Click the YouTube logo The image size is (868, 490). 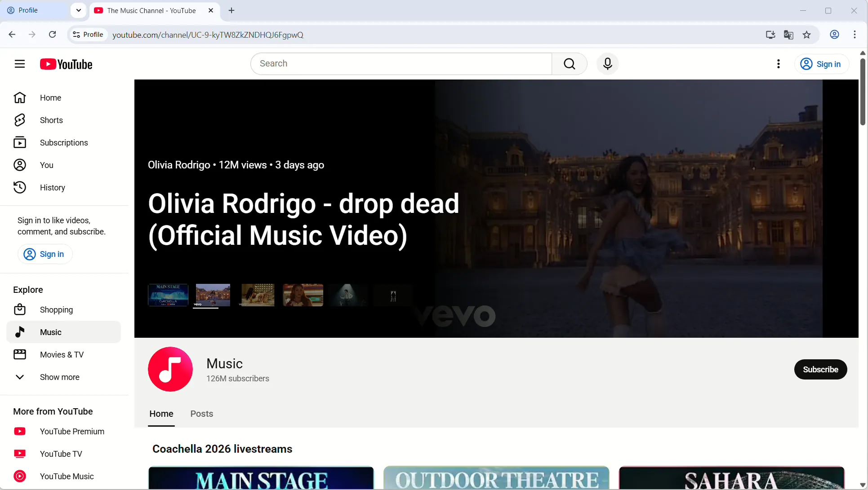tap(66, 64)
